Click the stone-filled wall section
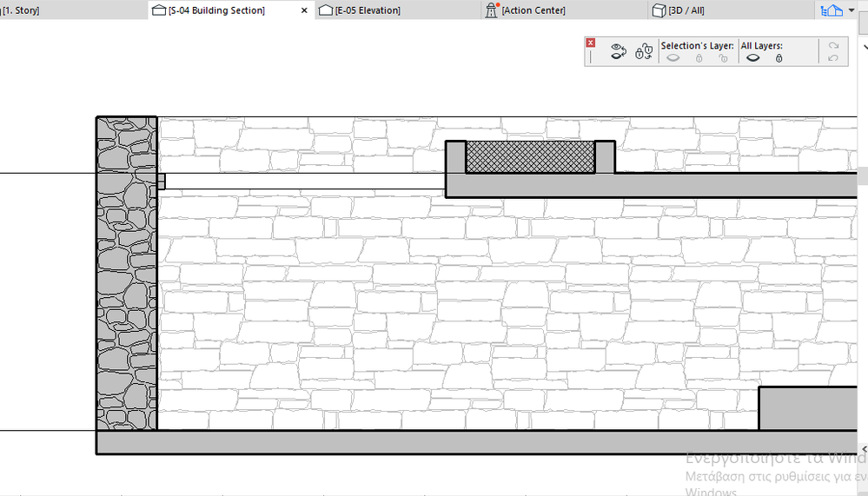Viewport: 868px width, 496px height. coord(127,274)
